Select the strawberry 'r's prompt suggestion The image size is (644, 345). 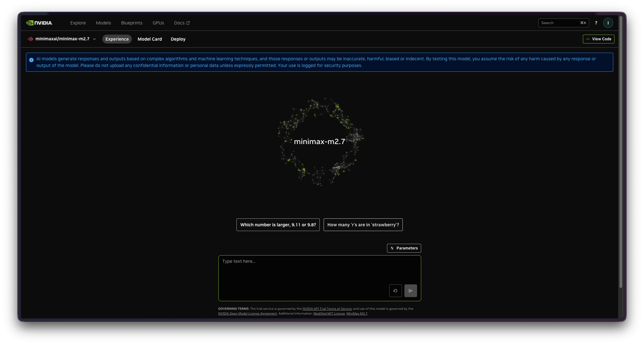point(363,225)
